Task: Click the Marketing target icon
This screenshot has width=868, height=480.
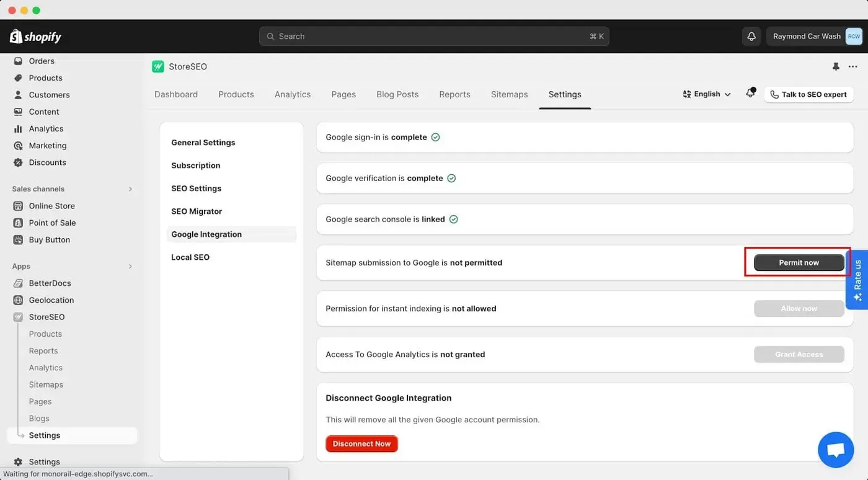Action: pos(18,146)
